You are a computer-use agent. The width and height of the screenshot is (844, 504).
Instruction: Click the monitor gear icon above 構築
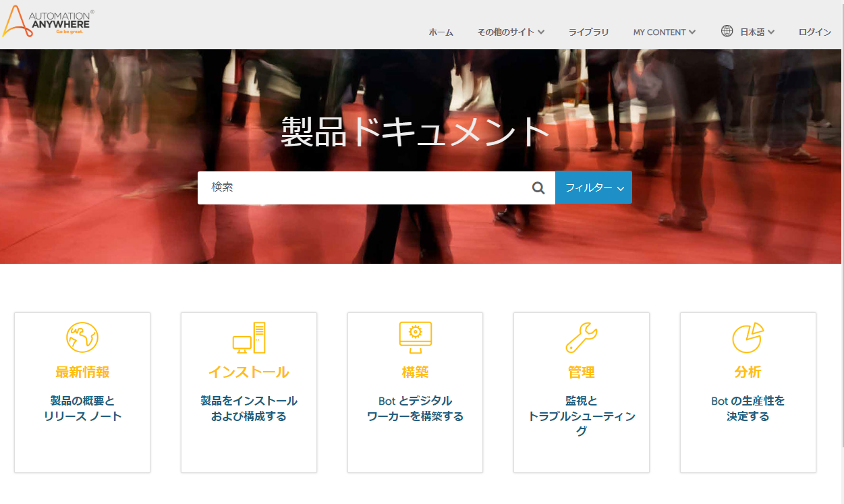tap(415, 337)
